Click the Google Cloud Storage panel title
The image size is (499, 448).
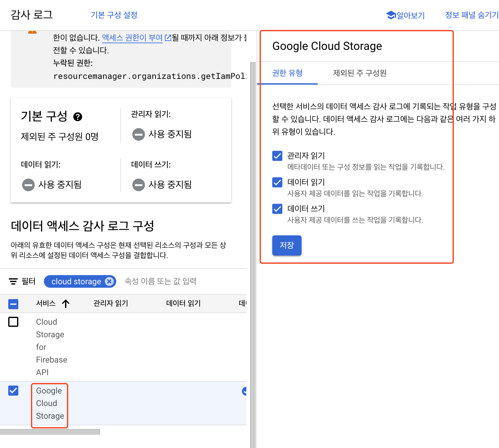pos(327,46)
